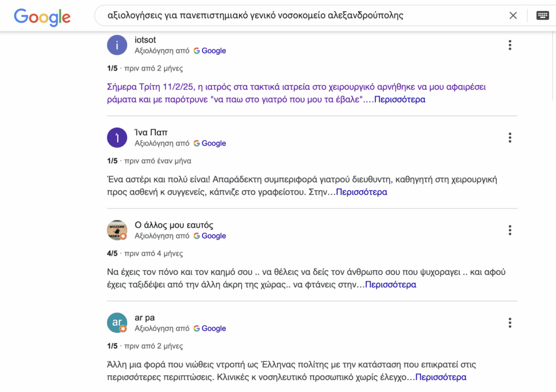Click ar pa's teal avatar
The height and width of the screenshot is (392, 556).
(117, 323)
